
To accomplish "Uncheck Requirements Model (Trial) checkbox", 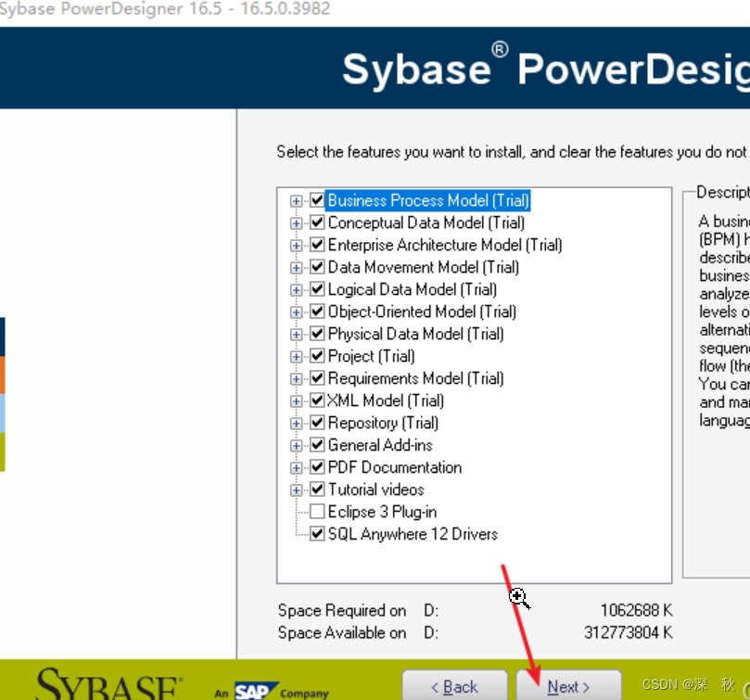I will click(x=317, y=378).
